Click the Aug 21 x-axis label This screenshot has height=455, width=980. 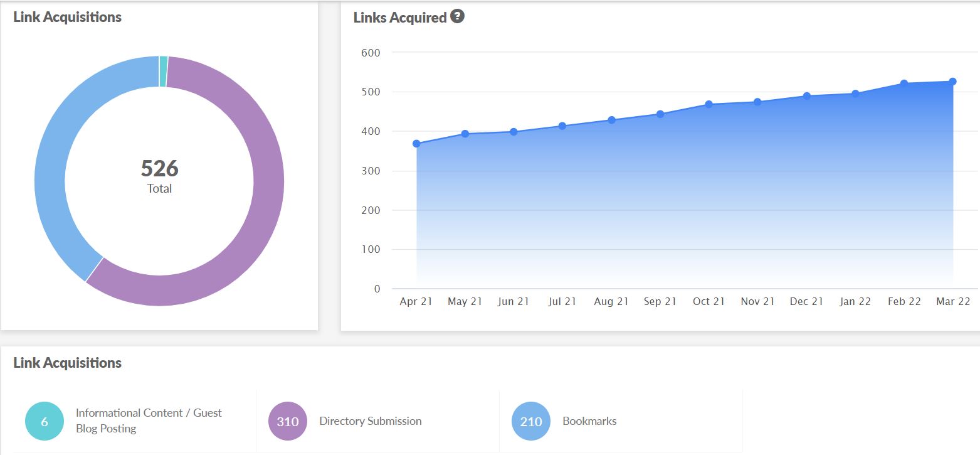coord(611,301)
